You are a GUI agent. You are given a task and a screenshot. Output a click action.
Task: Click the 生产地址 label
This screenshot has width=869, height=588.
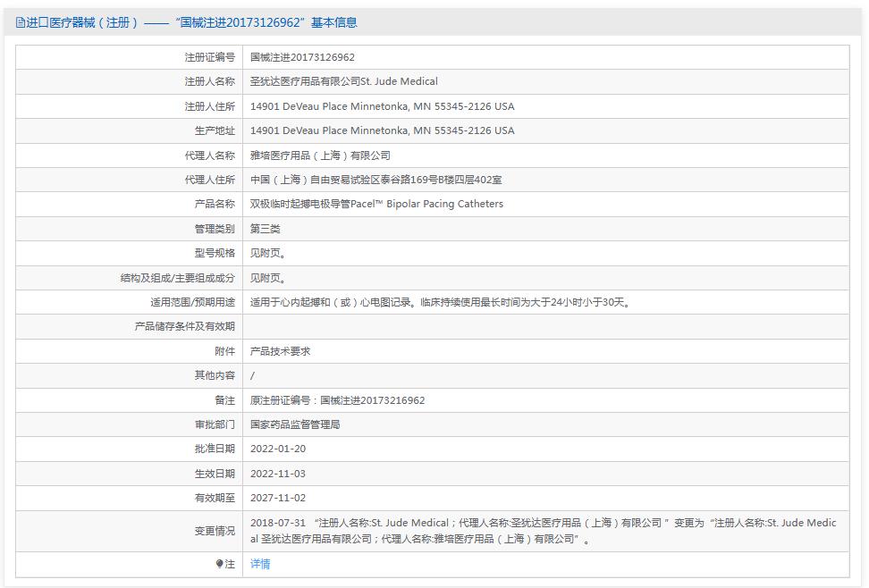(x=215, y=130)
